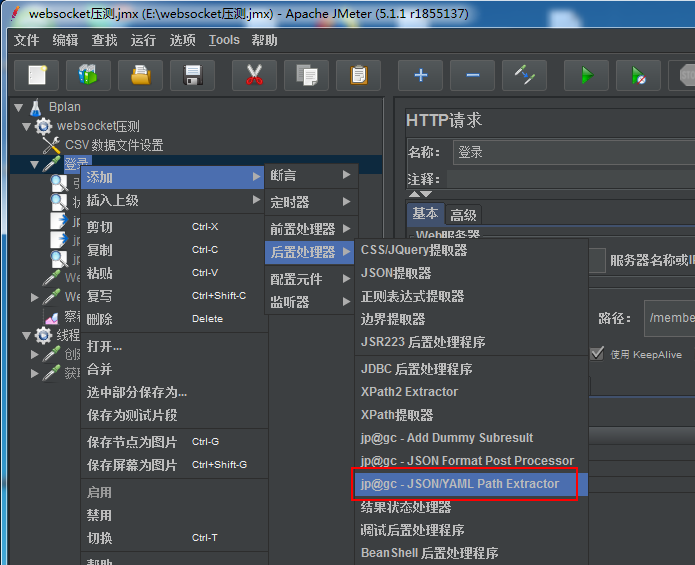The height and width of the screenshot is (565, 695).
Task: Open the 配置元件 submenu
Action: (310, 279)
